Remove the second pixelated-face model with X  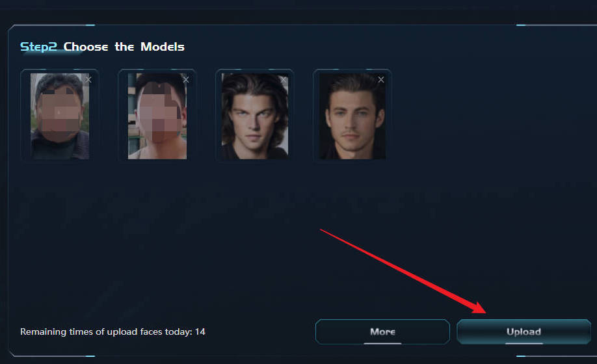coord(186,79)
